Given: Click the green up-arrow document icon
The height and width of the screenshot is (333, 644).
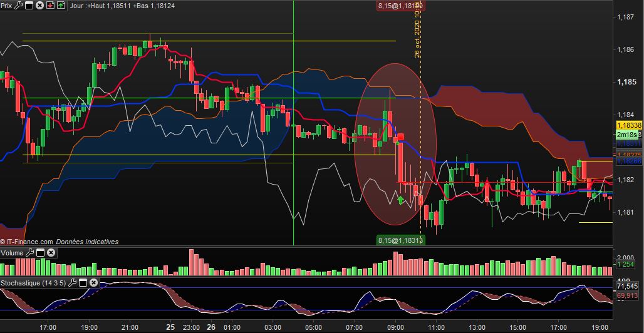Looking at the screenshot, I should [61, 6].
